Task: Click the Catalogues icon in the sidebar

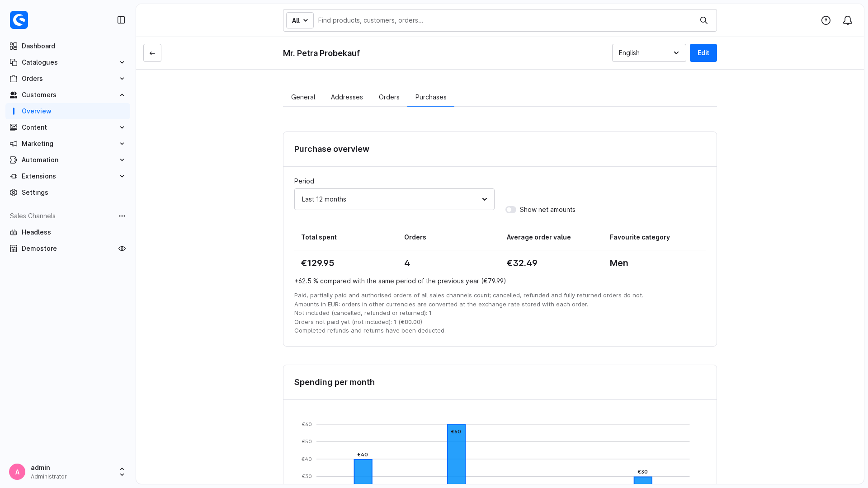Action: 14,62
